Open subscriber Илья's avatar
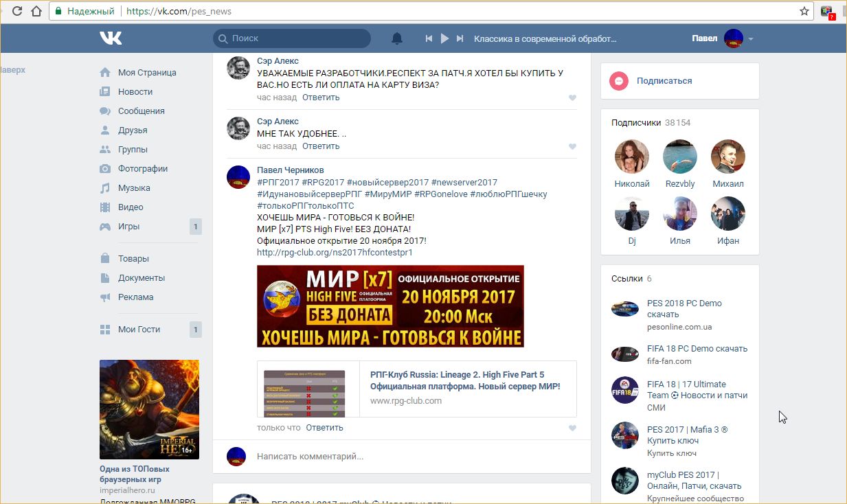The image size is (847, 504). (680, 214)
